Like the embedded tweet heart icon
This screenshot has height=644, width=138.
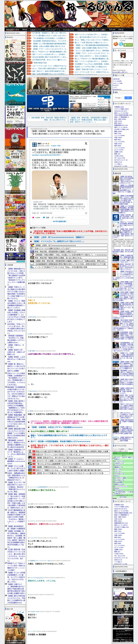pyautogui.click(x=34, y=217)
